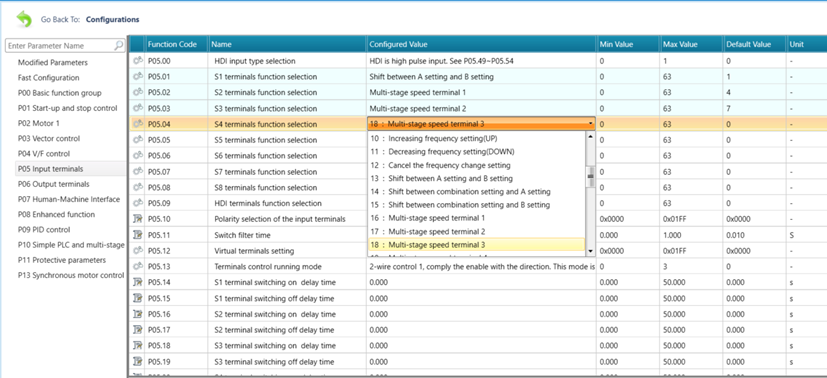
Task: Collapse the S4 terminals function dropdown arrow
Action: coord(591,124)
